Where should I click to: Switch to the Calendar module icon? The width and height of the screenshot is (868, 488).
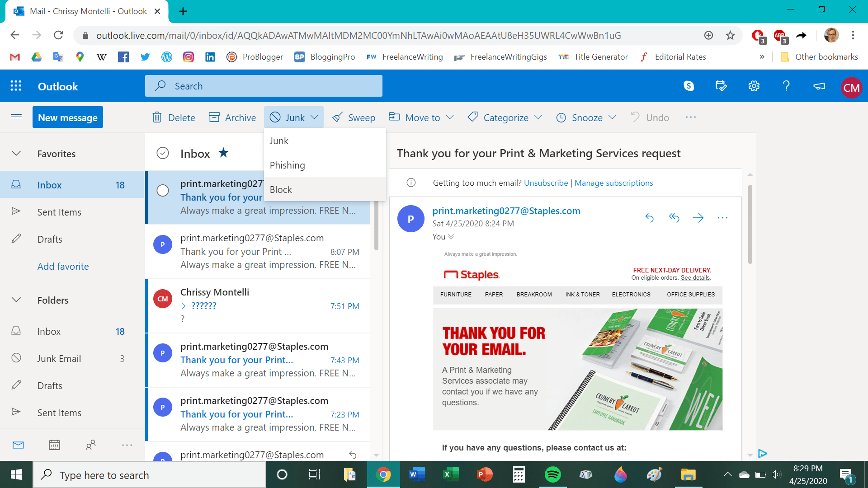click(x=54, y=445)
